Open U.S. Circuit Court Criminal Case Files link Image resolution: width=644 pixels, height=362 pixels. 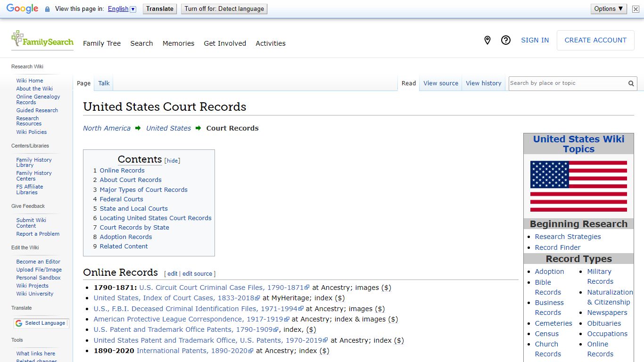(x=224, y=288)
